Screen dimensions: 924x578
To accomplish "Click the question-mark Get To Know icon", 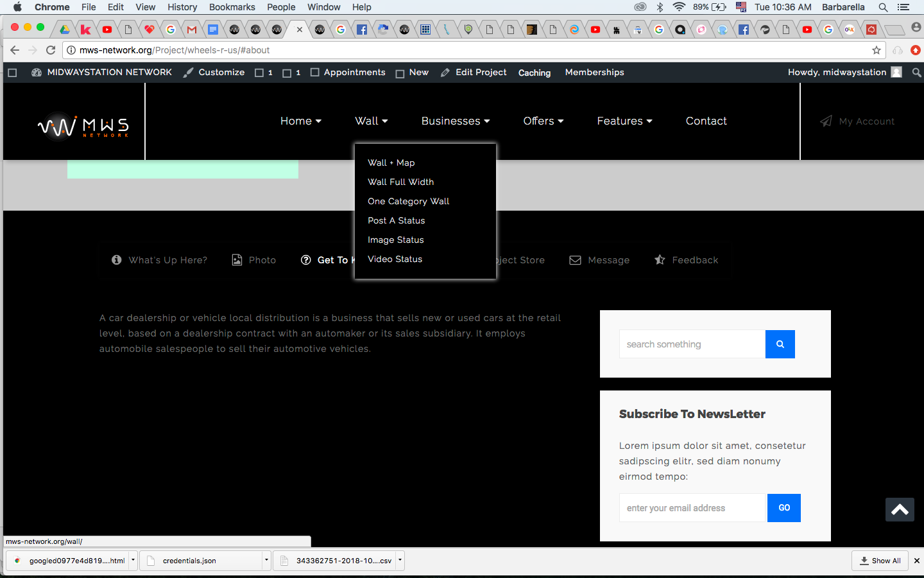I will (305, 259).
